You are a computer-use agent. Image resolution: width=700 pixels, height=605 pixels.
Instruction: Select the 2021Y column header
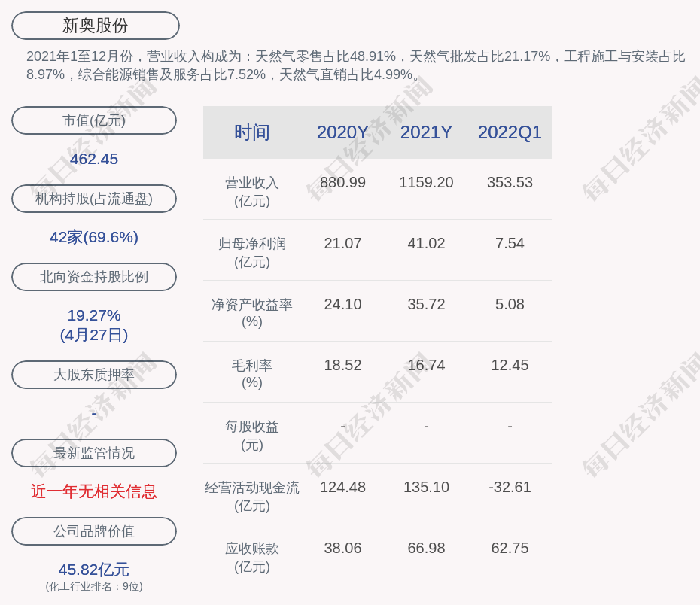pyautogui.click(x=426, y=132)
